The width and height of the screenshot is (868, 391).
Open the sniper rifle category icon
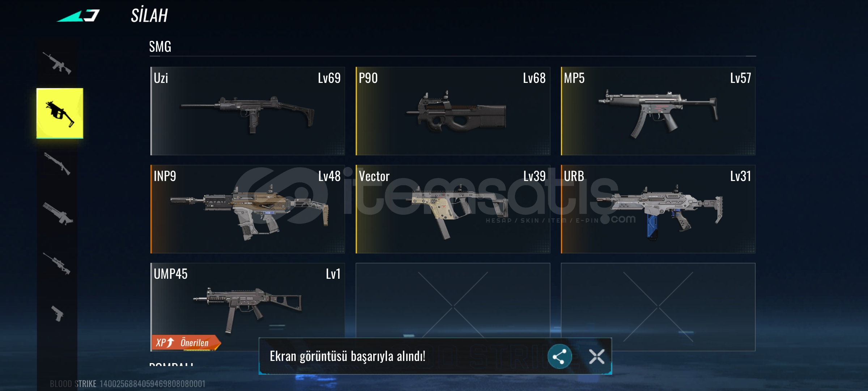(x=57, y=263)
